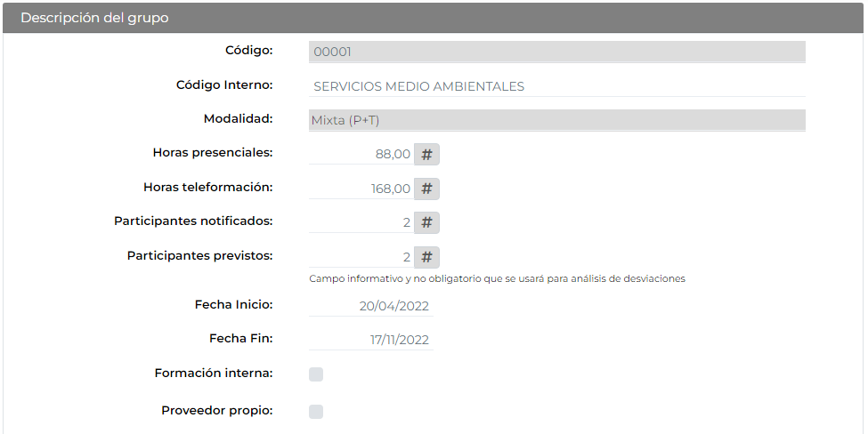This screenshot has width=868, height=434.
Task: Click the Proveedor propio label text
Action: point(217,411)
